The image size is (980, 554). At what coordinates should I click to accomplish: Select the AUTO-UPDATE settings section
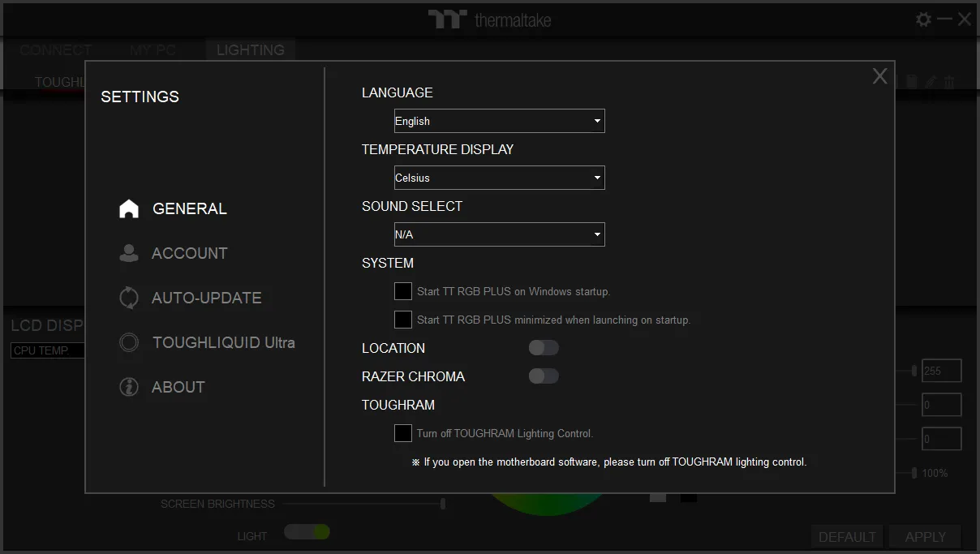pyautogui.click(x=207, y=298)
